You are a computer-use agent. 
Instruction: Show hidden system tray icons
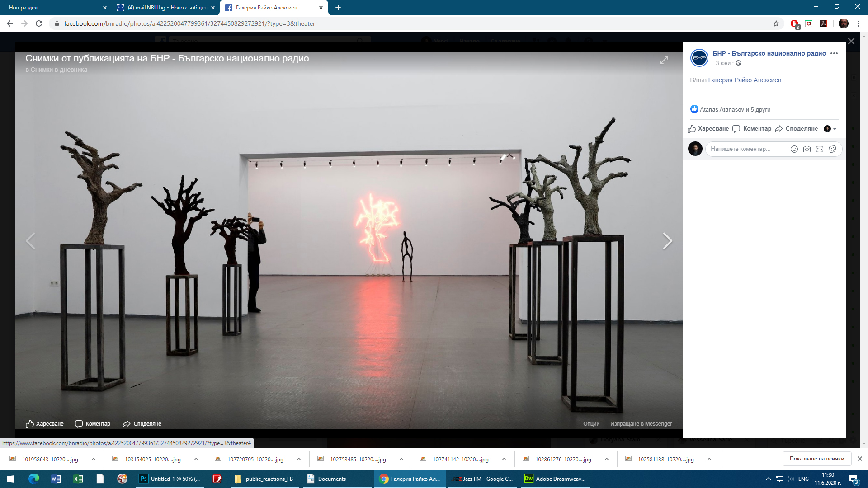[768, 479]
